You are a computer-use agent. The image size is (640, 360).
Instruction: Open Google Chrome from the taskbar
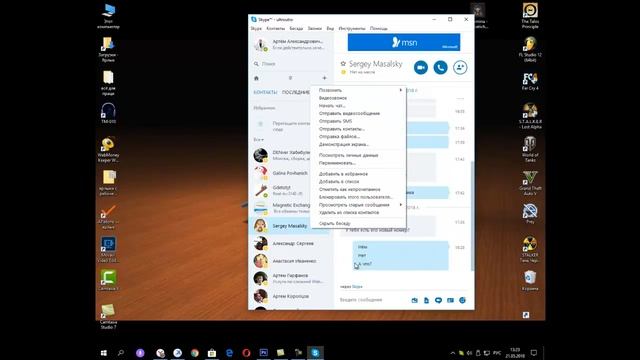(195, 353)
